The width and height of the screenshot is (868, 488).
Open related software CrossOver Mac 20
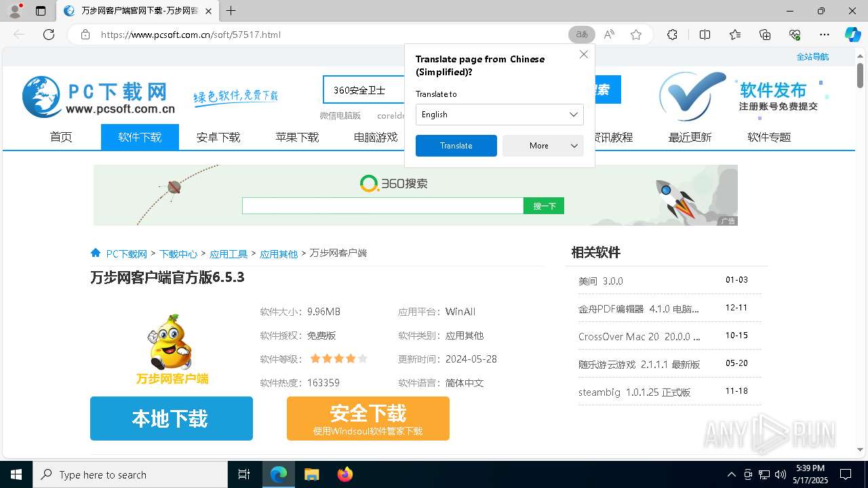point(639,336)
